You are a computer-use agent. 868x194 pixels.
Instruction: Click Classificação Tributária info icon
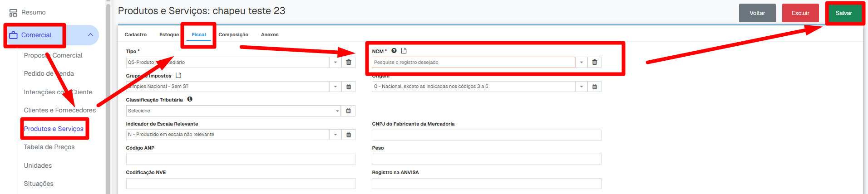190,99
